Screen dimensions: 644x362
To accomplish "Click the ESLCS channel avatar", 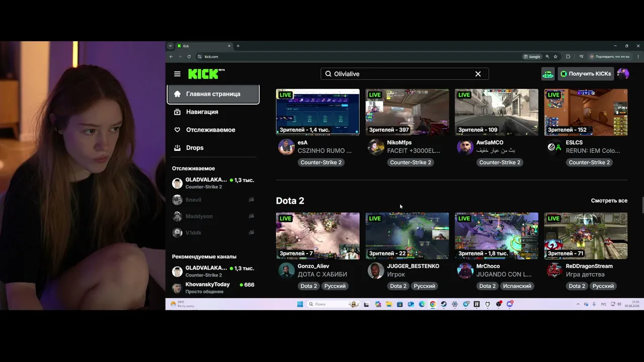I will pos(554,147).
